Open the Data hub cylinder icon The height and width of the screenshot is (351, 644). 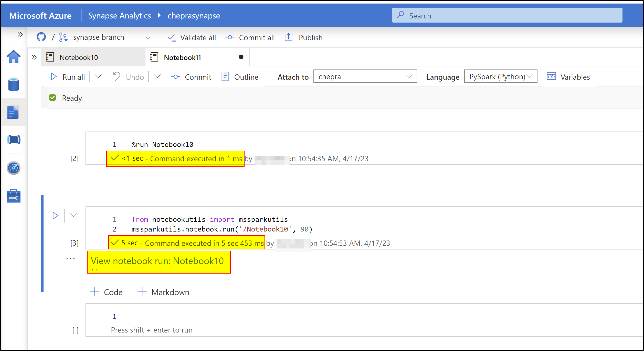pos(14,84)
